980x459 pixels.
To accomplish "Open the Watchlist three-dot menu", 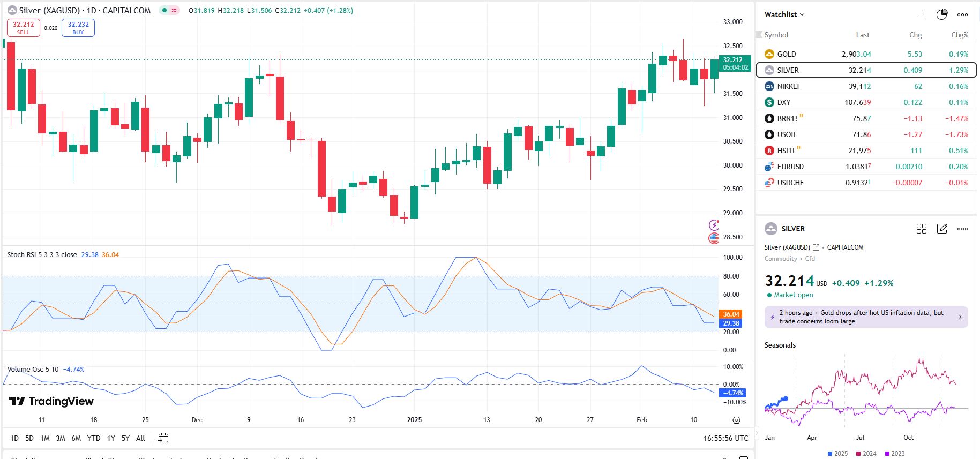I will click(962, 14).
